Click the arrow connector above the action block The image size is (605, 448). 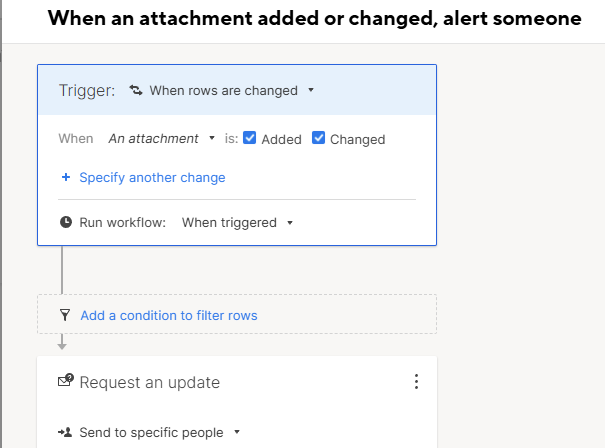(62, 342)
